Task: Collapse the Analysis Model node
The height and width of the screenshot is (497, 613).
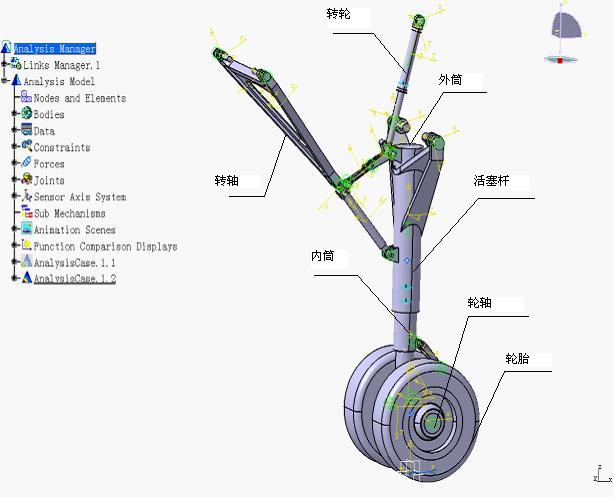Action: tap(5, 81)
